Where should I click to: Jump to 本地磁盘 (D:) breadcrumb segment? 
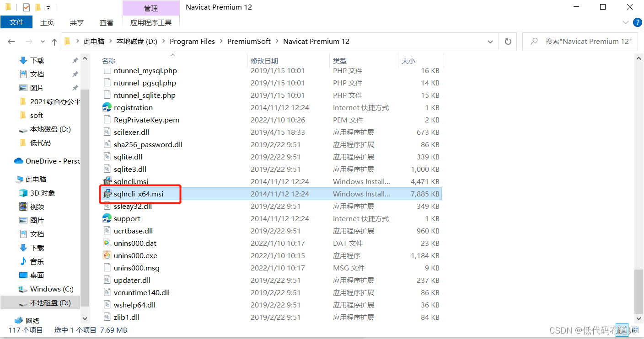click(x=137, y=42)
